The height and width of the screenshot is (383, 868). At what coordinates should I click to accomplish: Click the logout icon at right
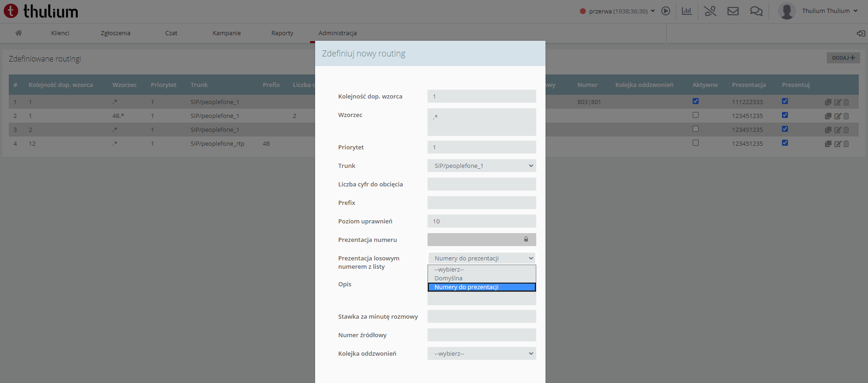861,33
